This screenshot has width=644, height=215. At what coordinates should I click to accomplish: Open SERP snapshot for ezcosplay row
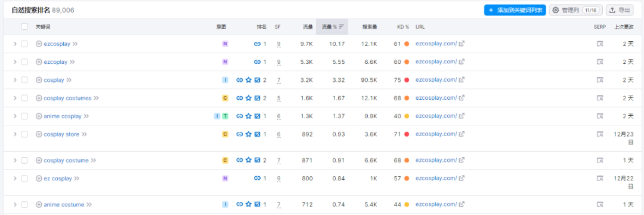click(600, 44)
